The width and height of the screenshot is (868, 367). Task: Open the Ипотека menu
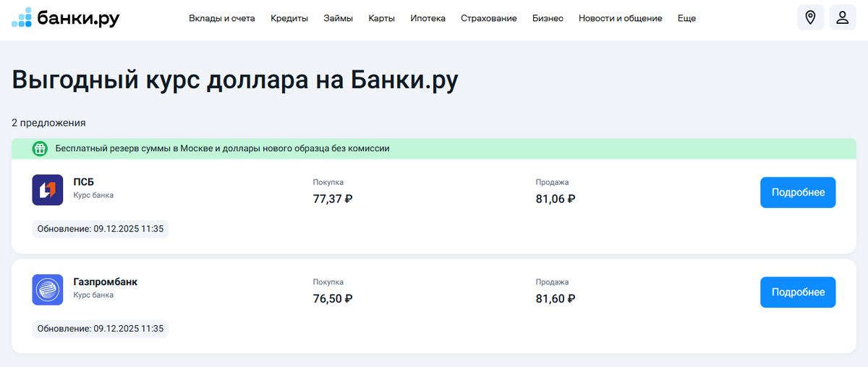coord(428,18)
